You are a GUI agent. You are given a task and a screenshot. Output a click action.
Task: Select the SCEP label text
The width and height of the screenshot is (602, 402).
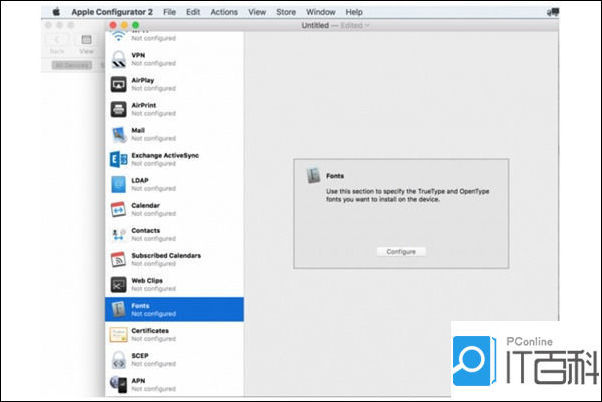point(140,356)
